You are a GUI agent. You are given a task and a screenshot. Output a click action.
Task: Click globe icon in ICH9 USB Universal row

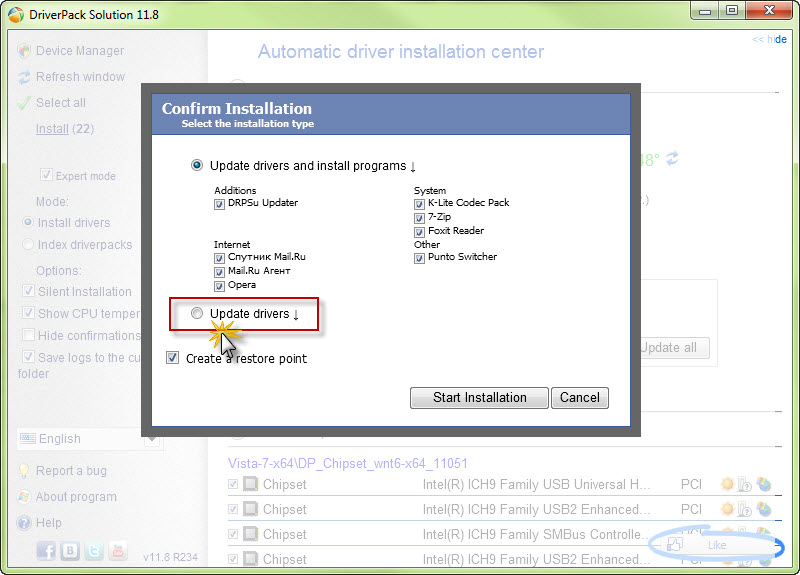coord(764,484)
